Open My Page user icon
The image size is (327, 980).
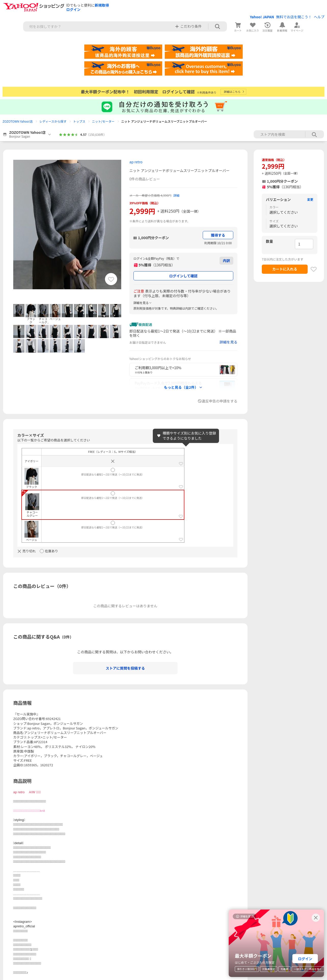297,25
